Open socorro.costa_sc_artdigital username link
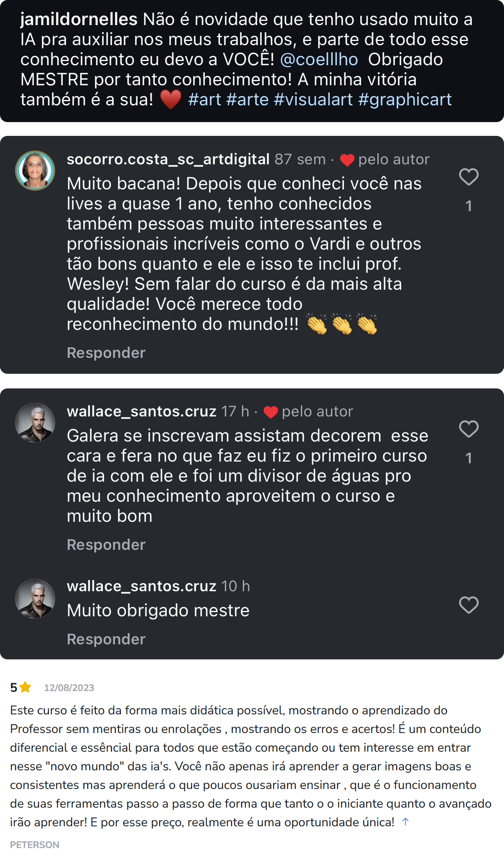Screen dimensions: 504x863 (168, 159)
